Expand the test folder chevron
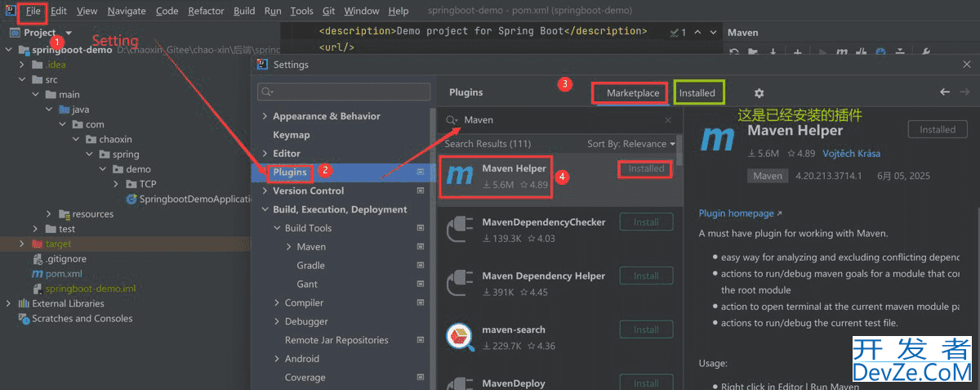 pyautogui.click(x=35, y=229)
